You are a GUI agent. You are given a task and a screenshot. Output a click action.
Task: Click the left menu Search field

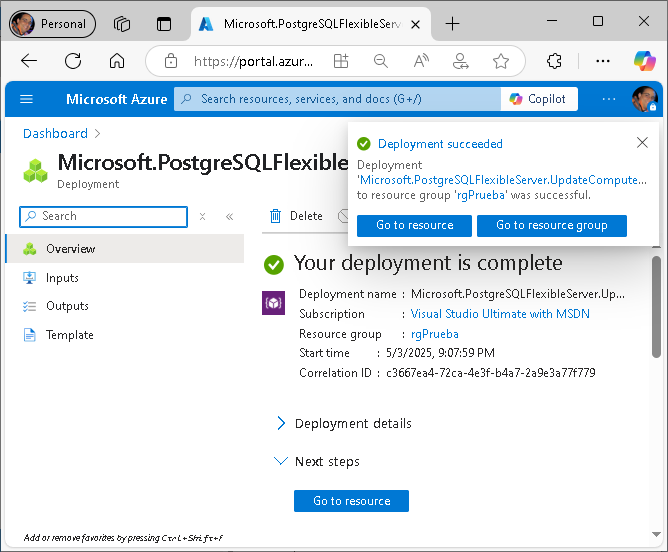[x=104, y=217]
